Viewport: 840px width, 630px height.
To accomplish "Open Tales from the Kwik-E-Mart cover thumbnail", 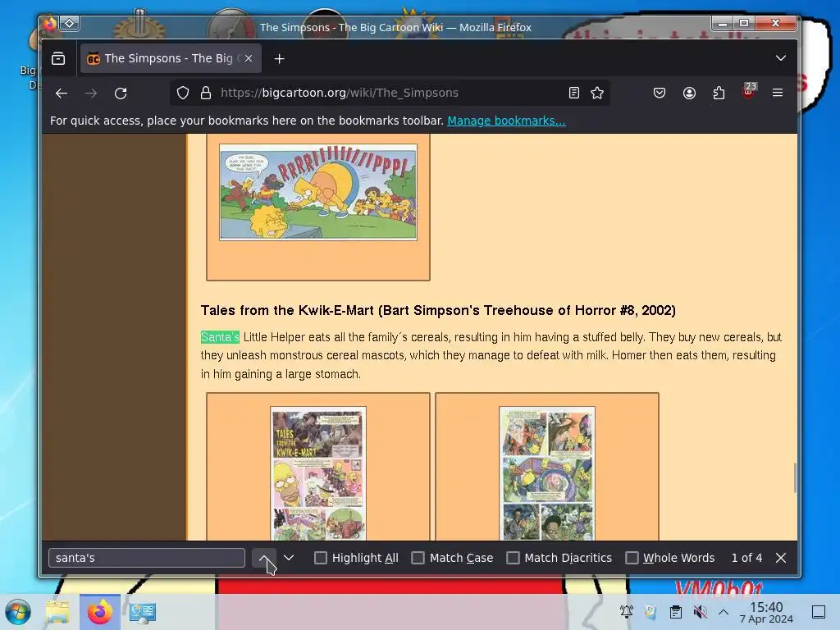I will pos(317,473).
